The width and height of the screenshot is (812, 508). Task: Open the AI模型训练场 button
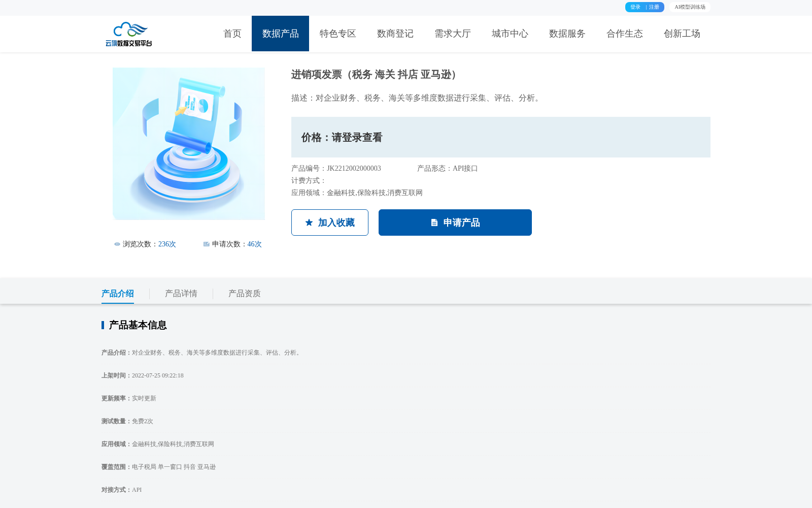(x=690, y=7)
